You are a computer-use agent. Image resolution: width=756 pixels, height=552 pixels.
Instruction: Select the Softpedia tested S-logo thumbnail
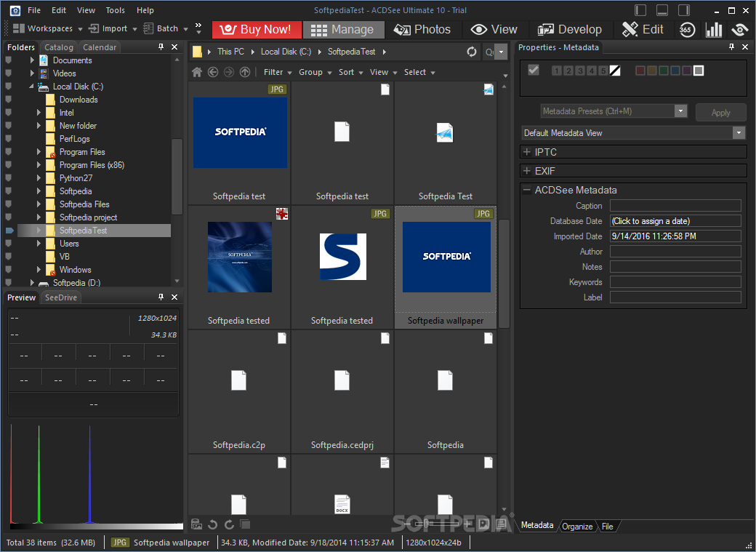tap(342, 257)
